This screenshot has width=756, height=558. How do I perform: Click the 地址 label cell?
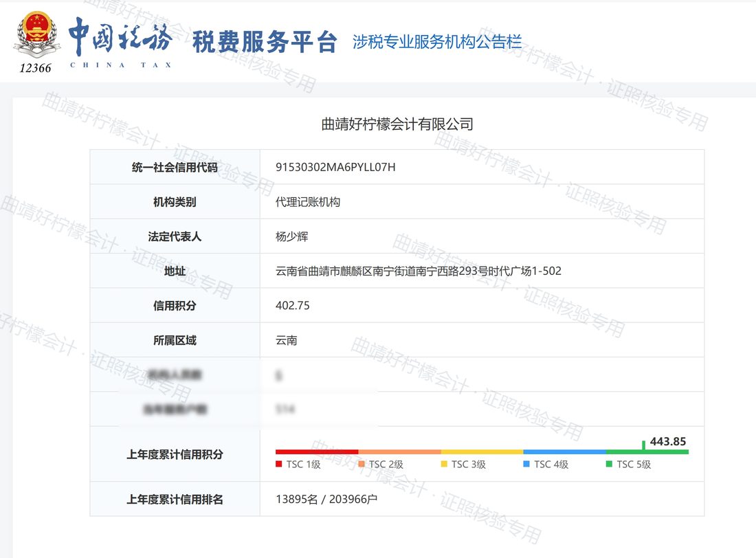[x=175, y=271]
